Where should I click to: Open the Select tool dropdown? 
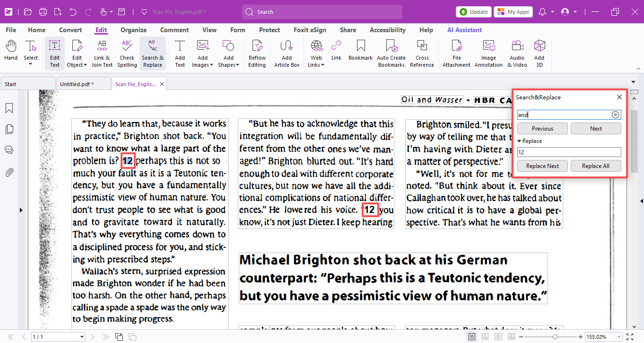[x=31, y=64]
